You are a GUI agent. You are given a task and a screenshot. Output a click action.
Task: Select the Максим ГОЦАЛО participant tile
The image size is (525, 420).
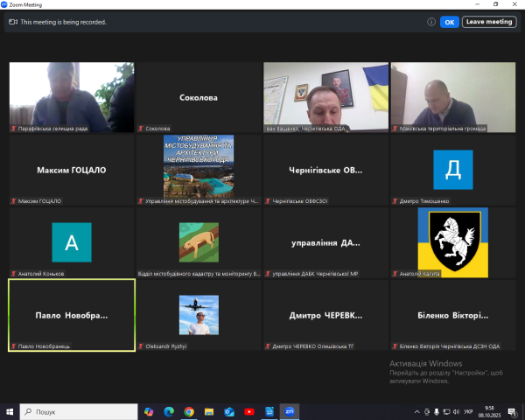[72, 170]
